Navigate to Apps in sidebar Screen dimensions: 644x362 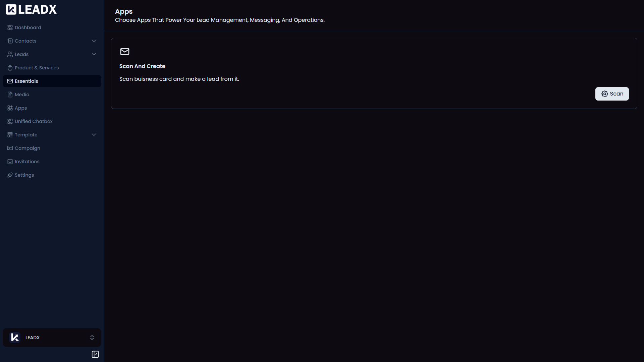[21, 108]
